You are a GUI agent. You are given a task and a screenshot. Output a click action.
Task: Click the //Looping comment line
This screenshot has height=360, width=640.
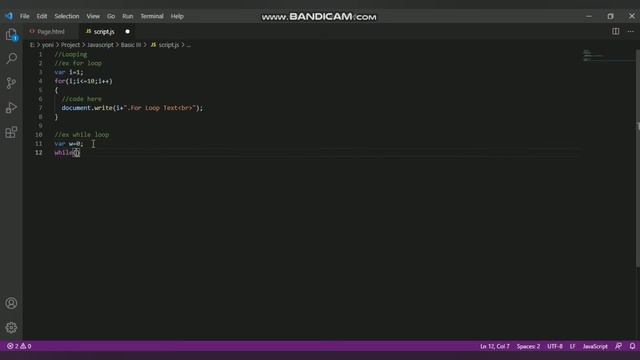(71, 54)
